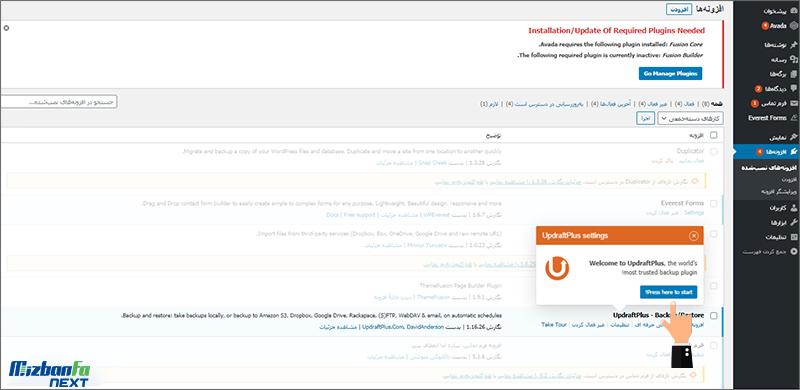Check the Everest Forms plugin checkbox
The width and height of the screenshot is (800, 390).
[x=713, y=203]
